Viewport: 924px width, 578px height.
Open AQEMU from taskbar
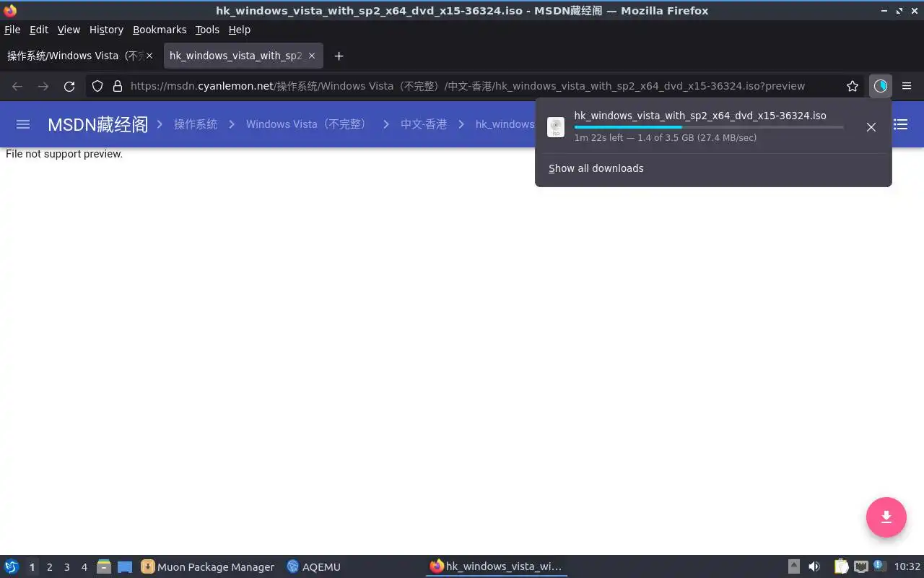(x=313, y=566)
